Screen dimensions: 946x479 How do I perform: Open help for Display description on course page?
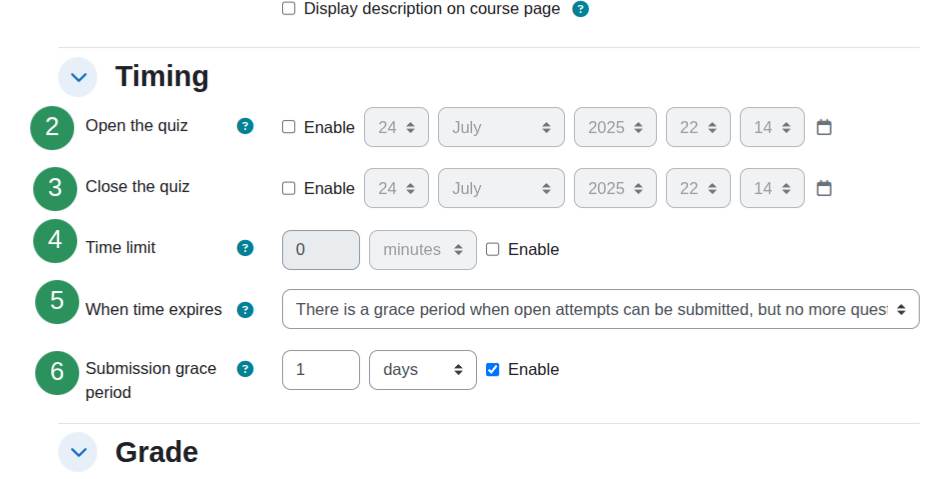coord(580,9)
